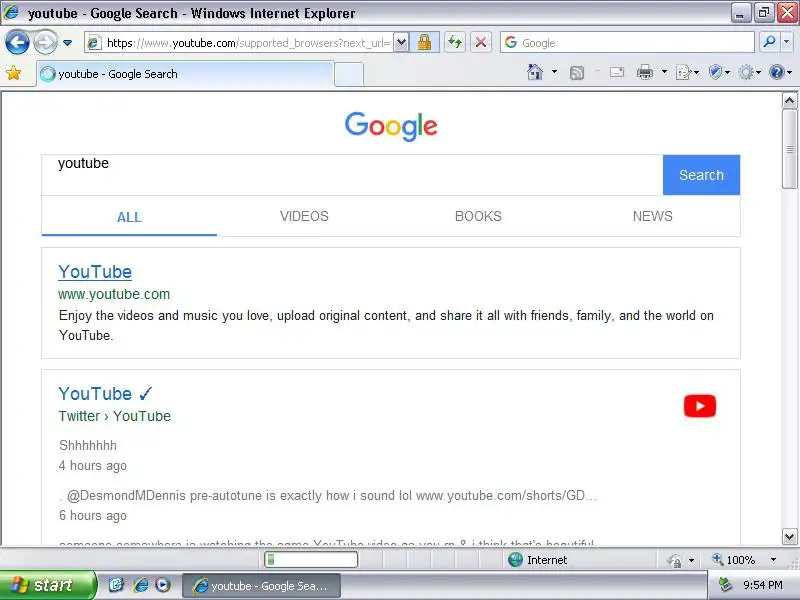This screenshot has width=800, height=600.
Task: Click the scrollbar up arrow
Action: coord(789,101)
